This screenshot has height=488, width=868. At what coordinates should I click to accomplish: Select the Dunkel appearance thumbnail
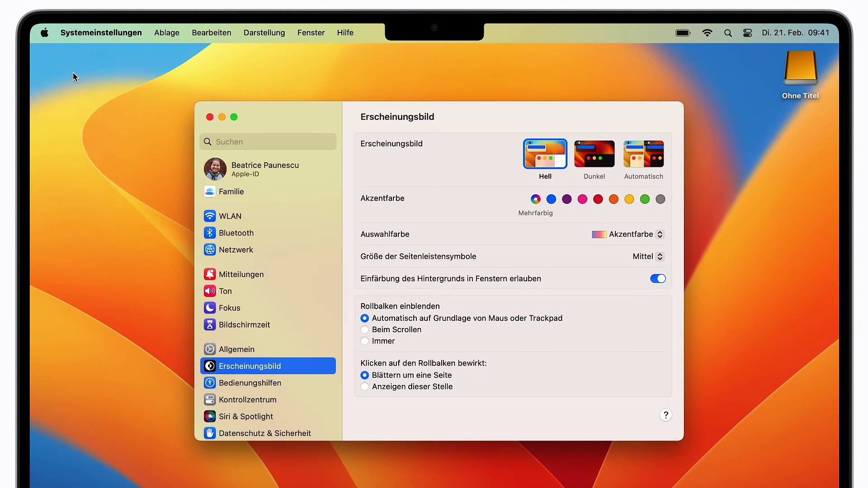pos(594,154)
